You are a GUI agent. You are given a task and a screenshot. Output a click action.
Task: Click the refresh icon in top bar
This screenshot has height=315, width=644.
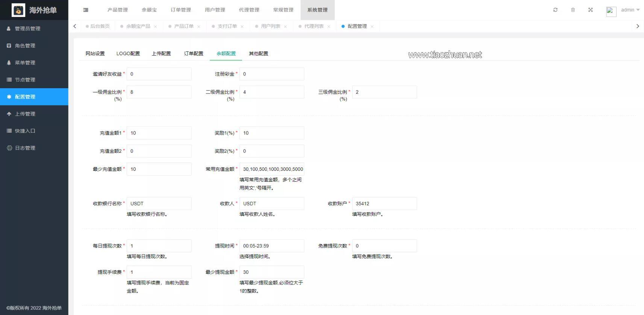(555, 10)
